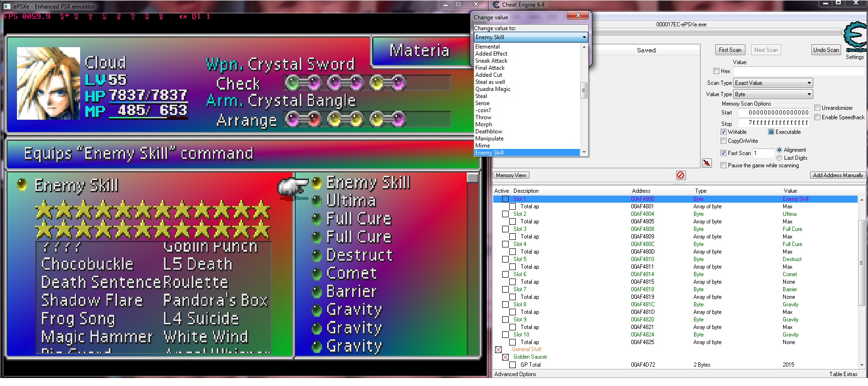Click the first weapon materia slot orb
The height and width of the screenshot is (386, 868).
pos(292,83)
